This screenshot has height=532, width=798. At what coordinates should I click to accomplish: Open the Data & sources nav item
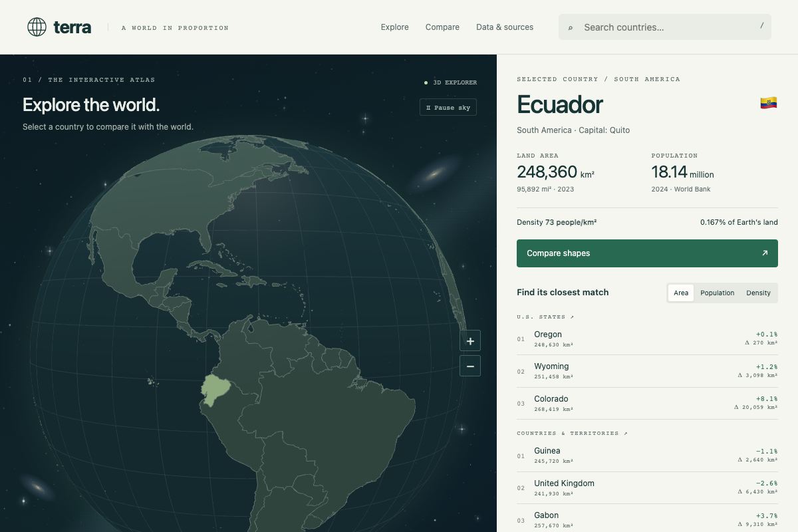(x=505, y=27)
